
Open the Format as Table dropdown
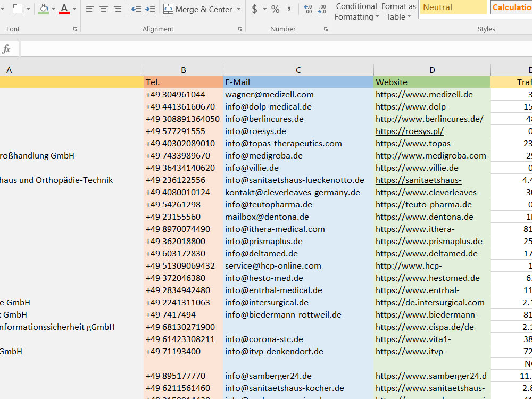click(398, 12)
